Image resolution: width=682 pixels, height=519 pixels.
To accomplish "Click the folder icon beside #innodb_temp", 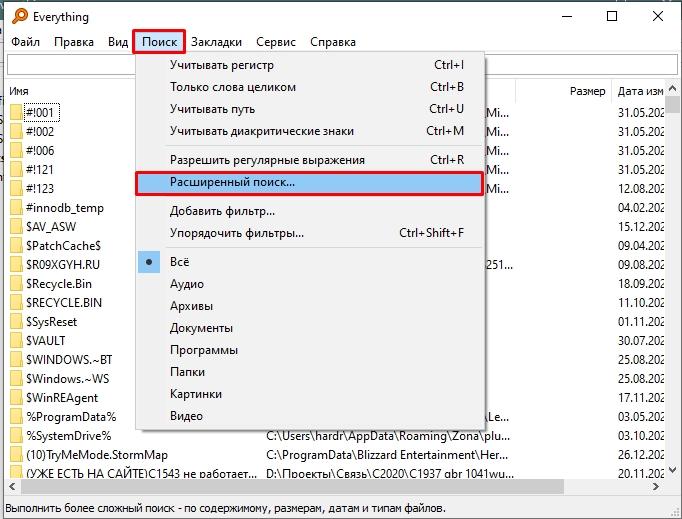I will coord(16,208).
